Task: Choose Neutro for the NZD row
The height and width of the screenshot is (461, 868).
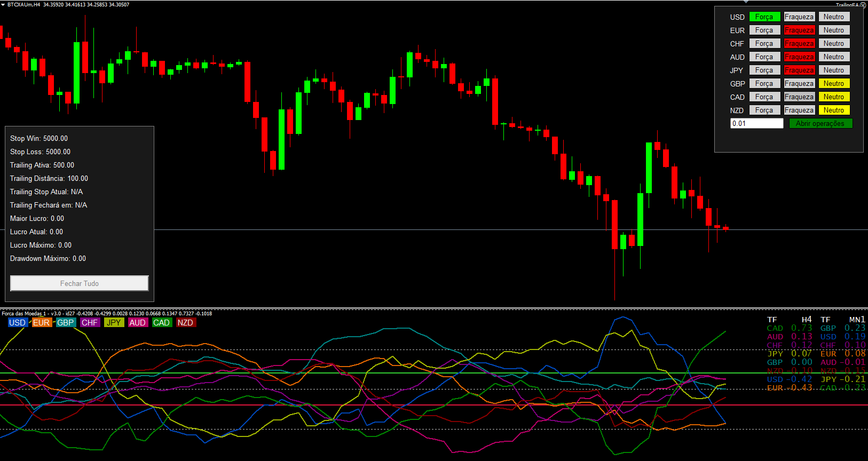Action: point(833,110)
